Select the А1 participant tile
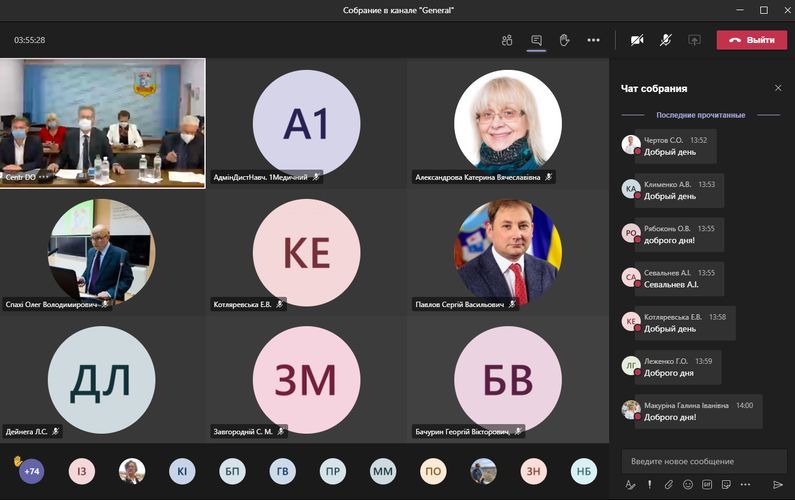 pyautogui.click(x=306, y=123)
